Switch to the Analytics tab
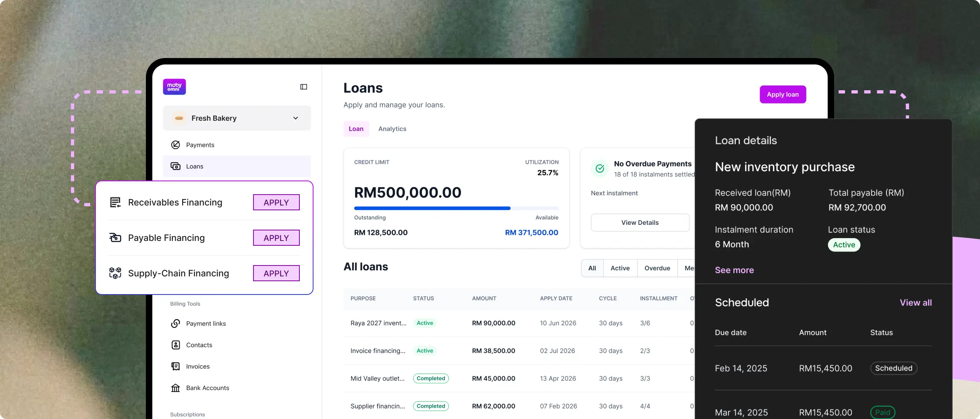980x419 pixels. (x=392, y=129)
